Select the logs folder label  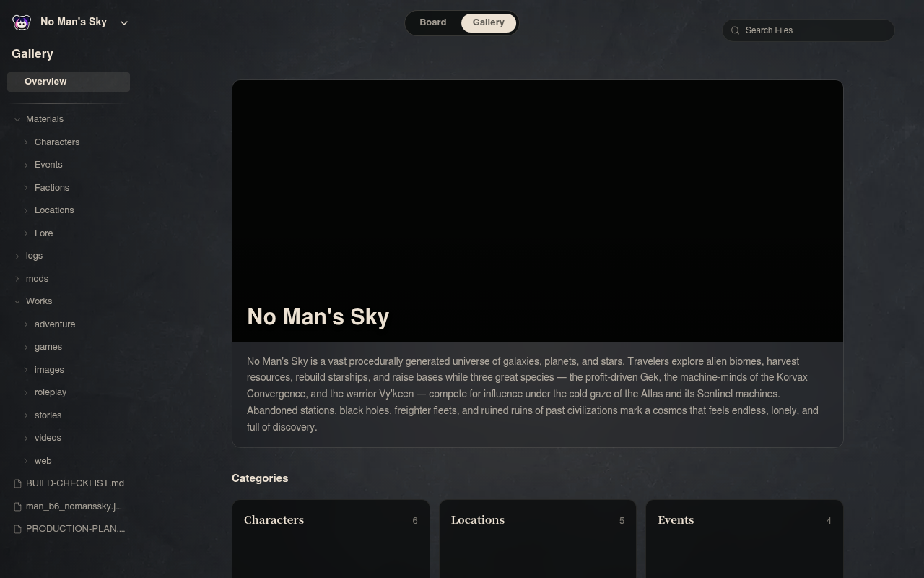34,256
